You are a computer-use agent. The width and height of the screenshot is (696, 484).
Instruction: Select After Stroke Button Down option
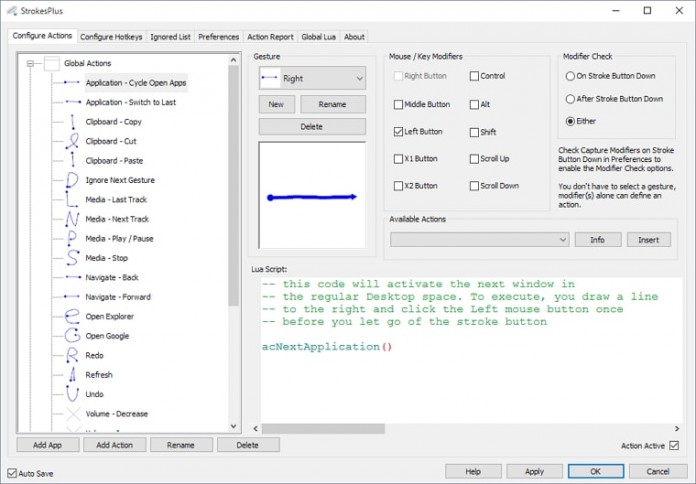click(x=570, y=99)
